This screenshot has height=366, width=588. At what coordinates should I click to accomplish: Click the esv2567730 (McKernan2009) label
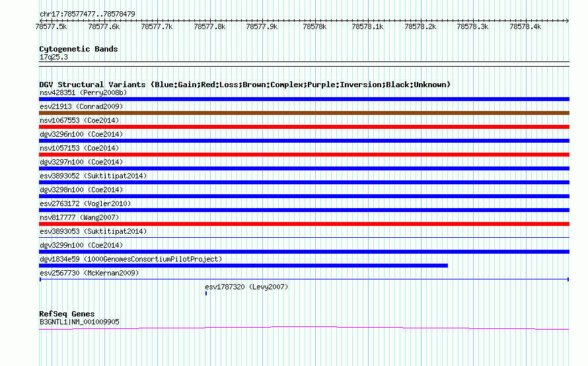tap(89, 273)
